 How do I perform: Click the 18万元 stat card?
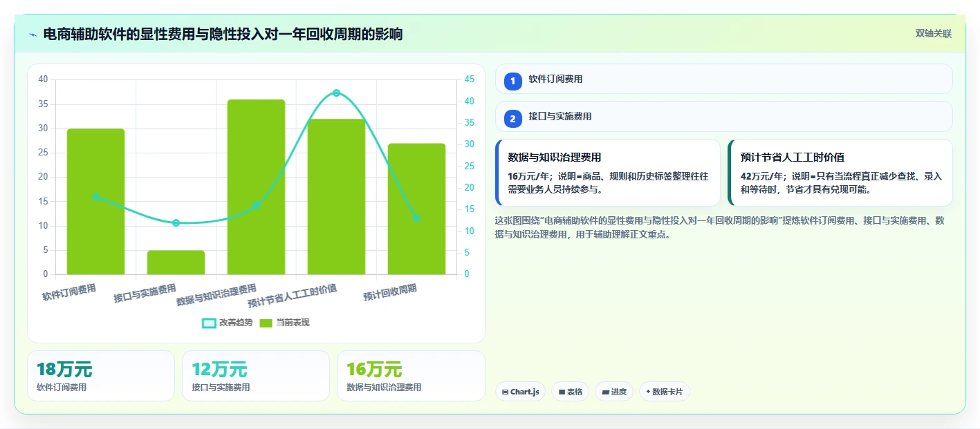pos(101,376)
